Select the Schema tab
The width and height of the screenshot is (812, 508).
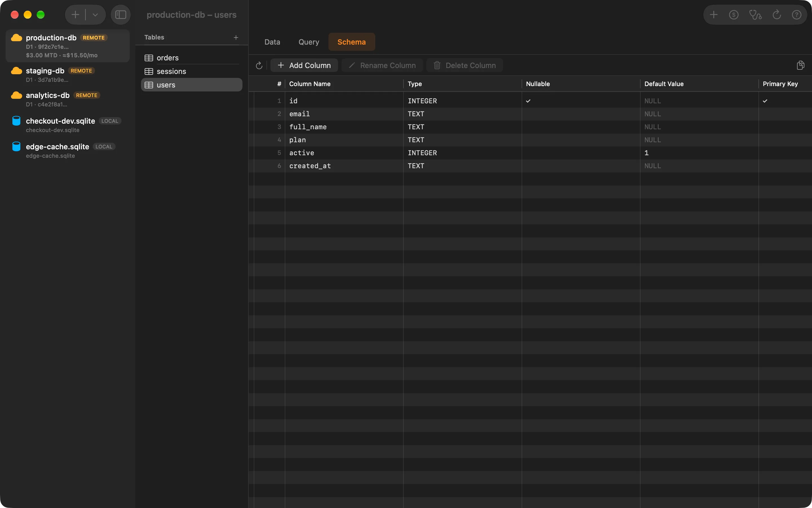352,42
